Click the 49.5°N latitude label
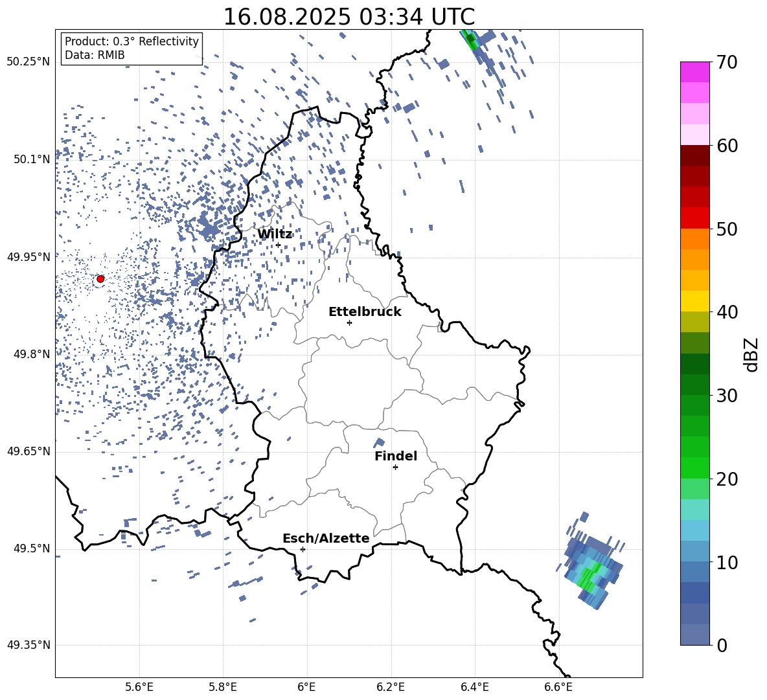The image size is (767, 700). (x=32, y=548)
